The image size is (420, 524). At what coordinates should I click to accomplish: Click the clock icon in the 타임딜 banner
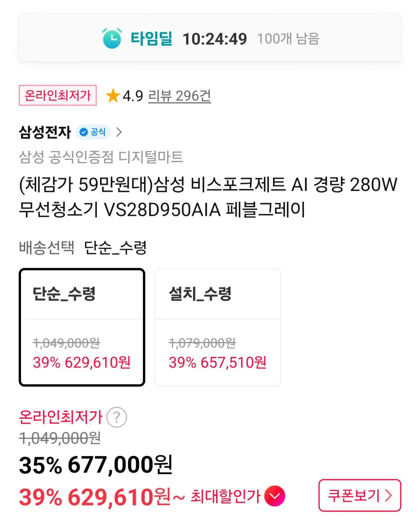click(x=113, y=38)
